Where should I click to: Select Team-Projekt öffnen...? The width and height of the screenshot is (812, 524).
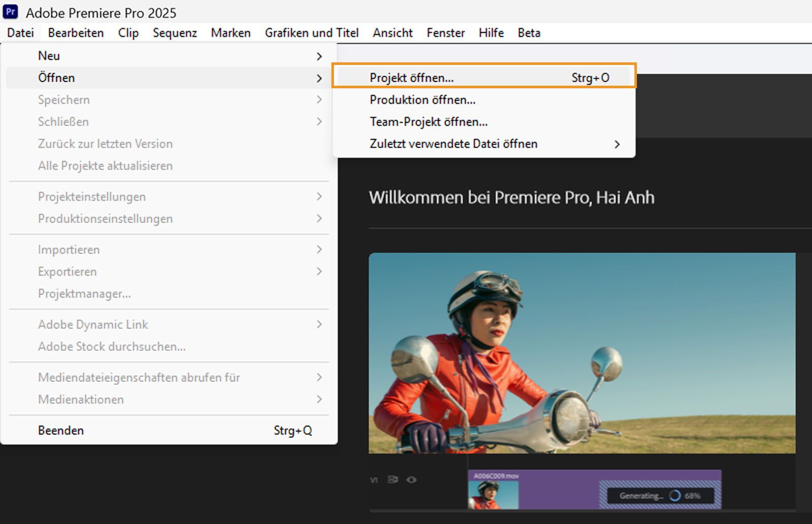coord(484,122)
